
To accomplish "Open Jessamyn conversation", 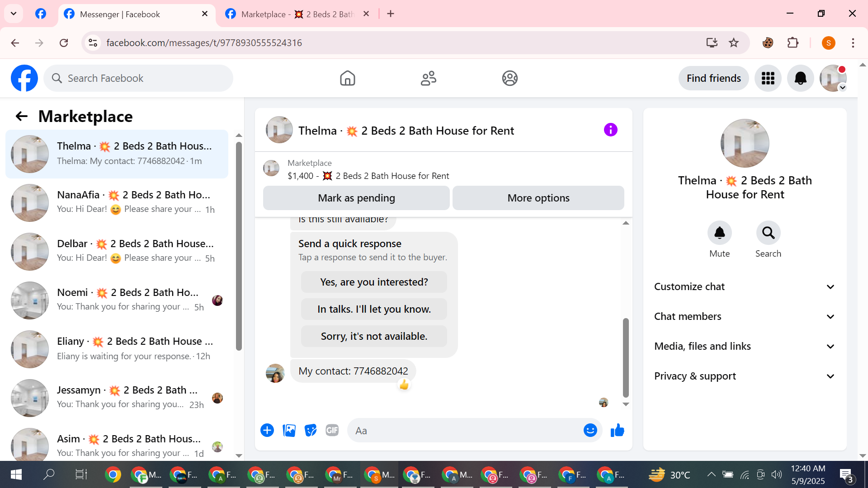I will [x=117, y=398].
